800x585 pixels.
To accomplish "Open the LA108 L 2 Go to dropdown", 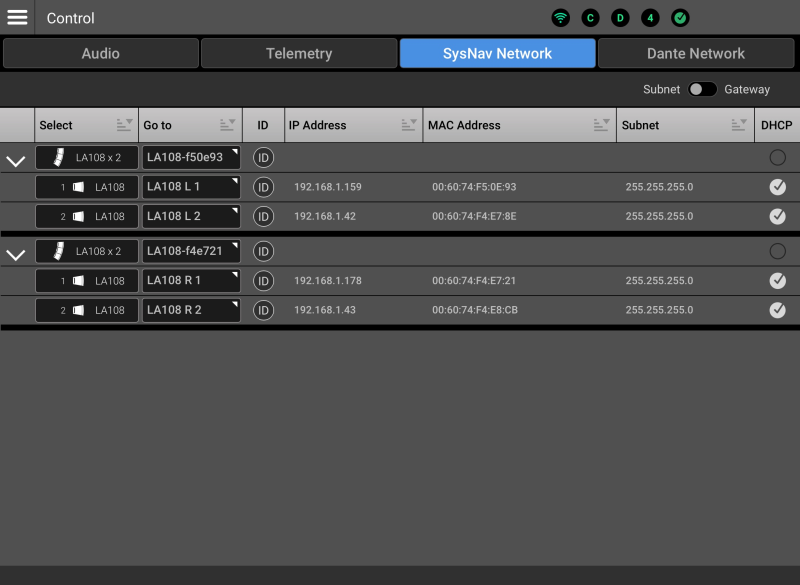I will click(191, 216).
